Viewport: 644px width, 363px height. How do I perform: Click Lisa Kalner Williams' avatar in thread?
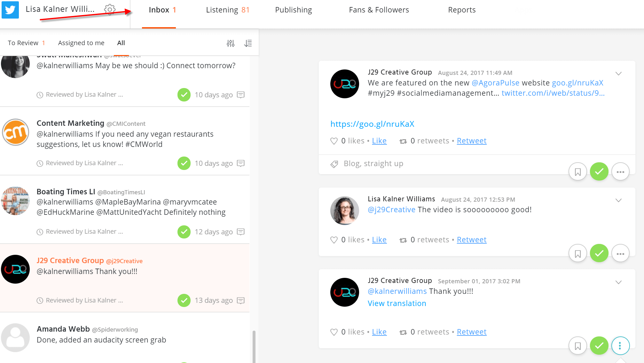click(345, 210)
